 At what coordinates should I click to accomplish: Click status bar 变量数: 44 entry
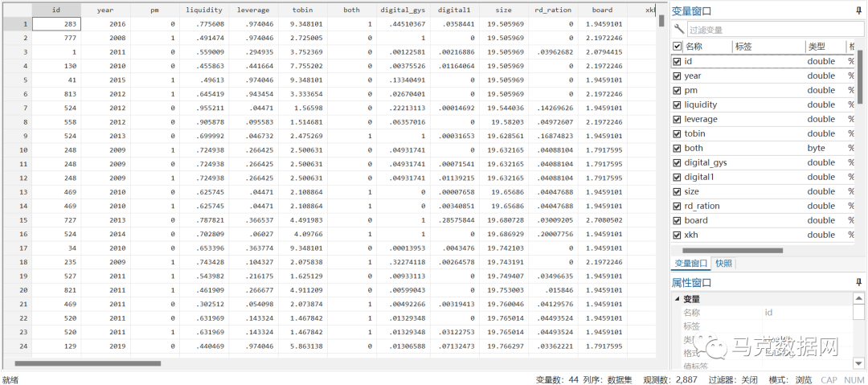tap(557, 380)
